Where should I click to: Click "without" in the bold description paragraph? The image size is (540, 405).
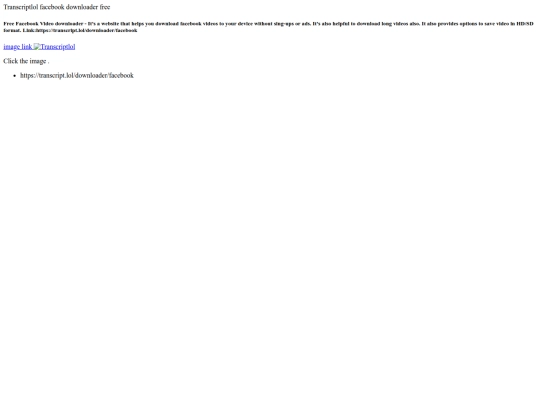coord(263,24)
